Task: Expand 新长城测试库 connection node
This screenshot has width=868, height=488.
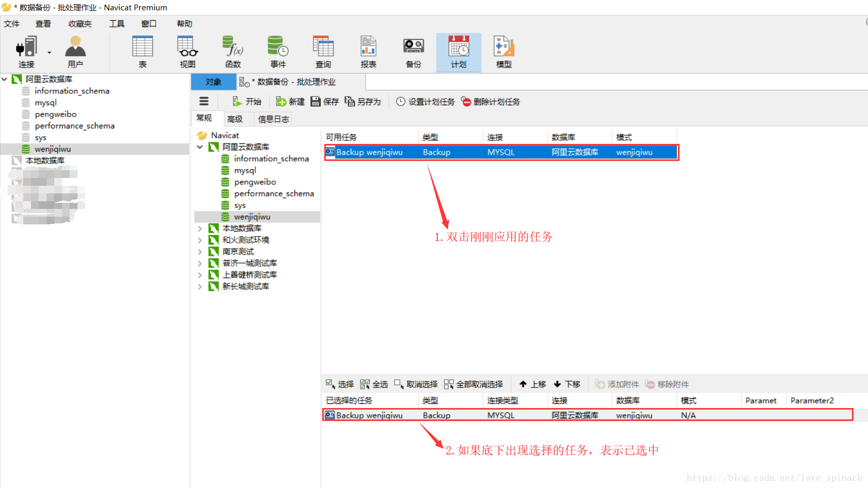Action: coord(200,286)
